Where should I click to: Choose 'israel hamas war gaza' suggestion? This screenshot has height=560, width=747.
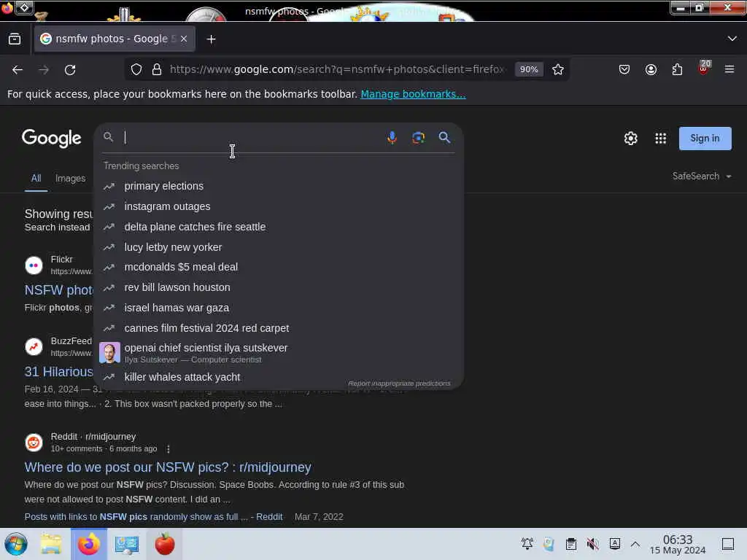(x=278, y=308)
